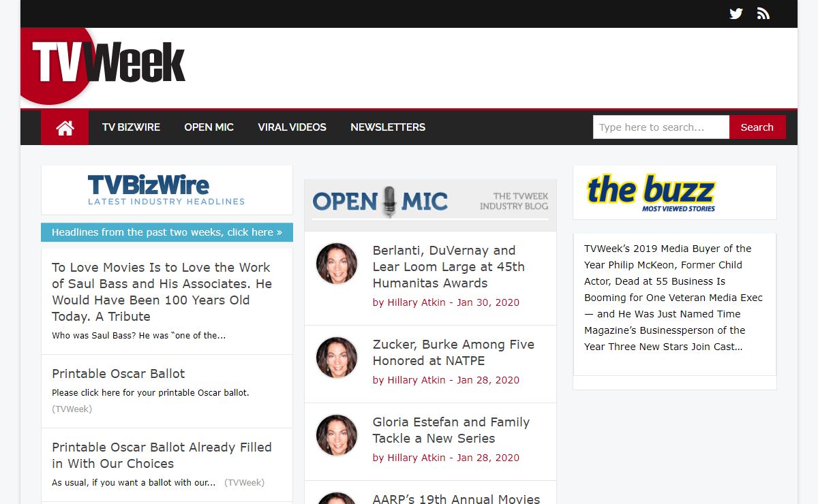Click 'Who was Saul Bass?' excerpt text
The width and height of the screenshot is (818, 504).
click(x=138, y=336)
